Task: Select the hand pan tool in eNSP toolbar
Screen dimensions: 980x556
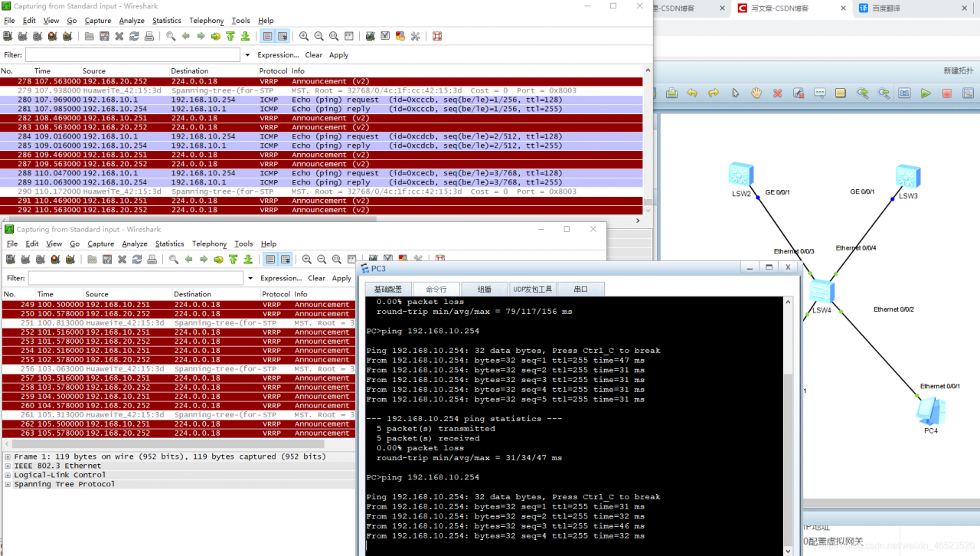Action: (756, 93)
